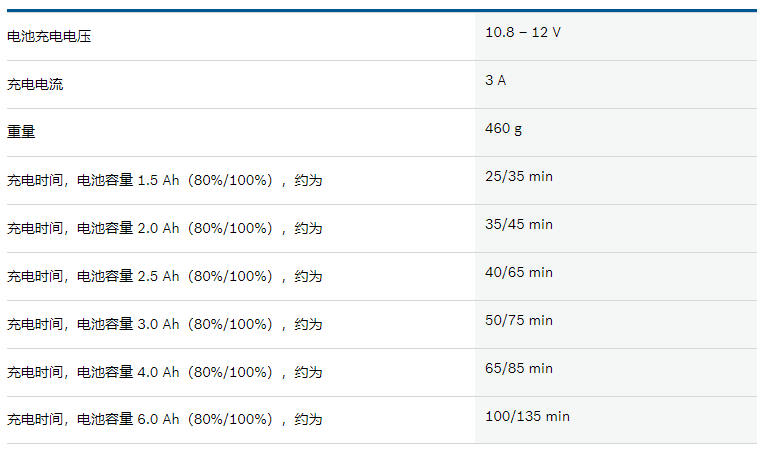Click the 460 g weight value
766x449 pixels.
503,129
